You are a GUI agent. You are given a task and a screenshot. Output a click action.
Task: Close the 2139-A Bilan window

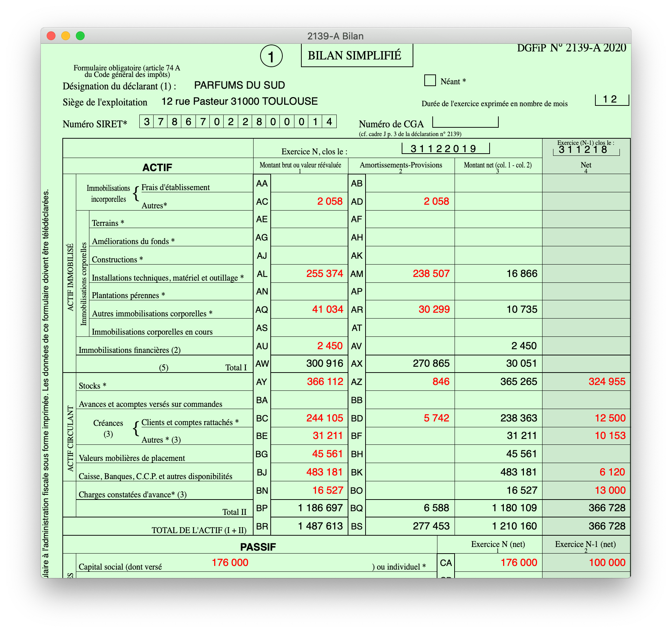tap(51, 36)
